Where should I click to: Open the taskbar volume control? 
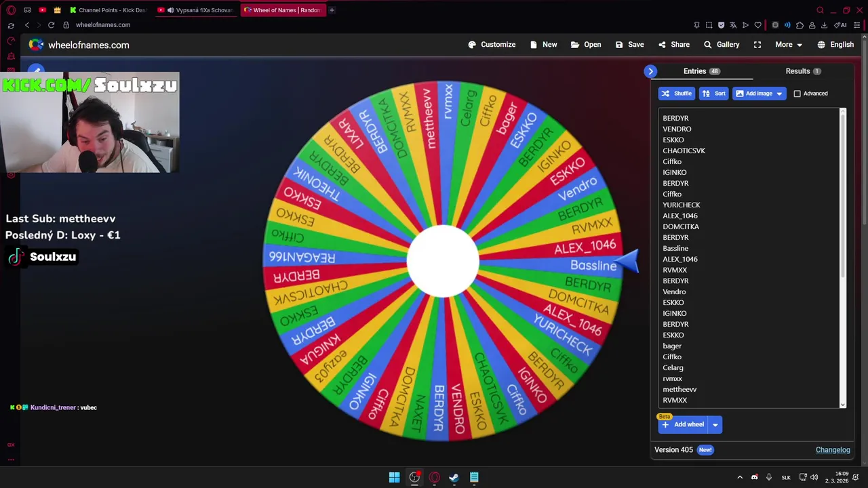pos(814,477)
